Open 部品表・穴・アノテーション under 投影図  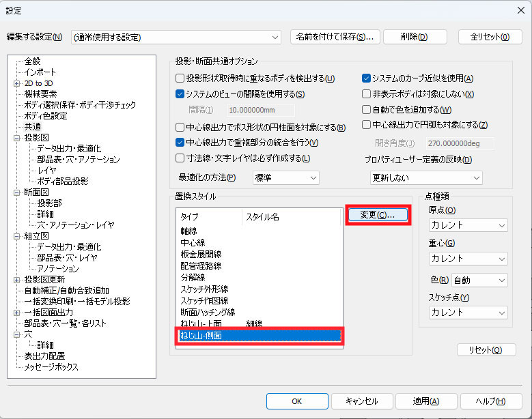pos(79,160)
